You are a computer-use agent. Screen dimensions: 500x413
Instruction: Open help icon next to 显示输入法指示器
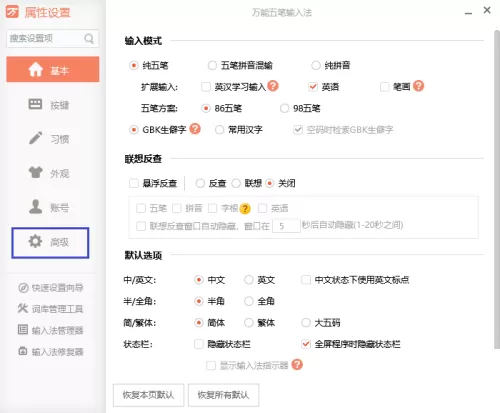click(297, 365)
